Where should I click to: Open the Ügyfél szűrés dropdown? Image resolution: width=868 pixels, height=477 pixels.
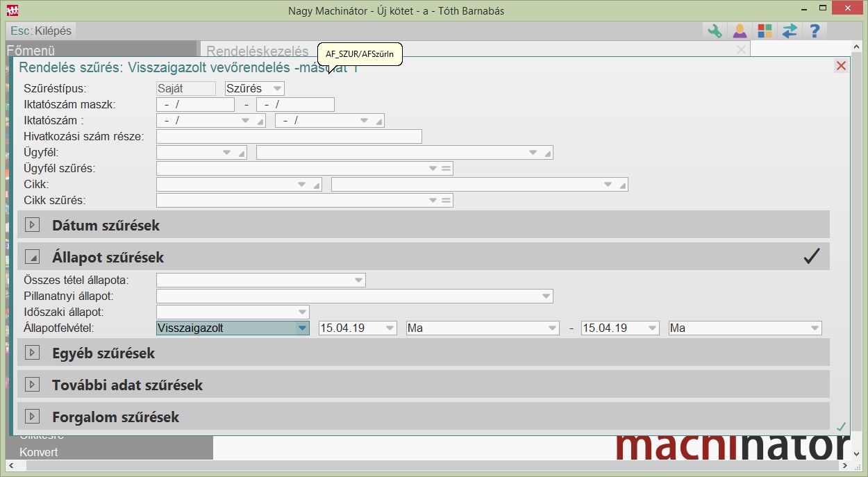433,169
